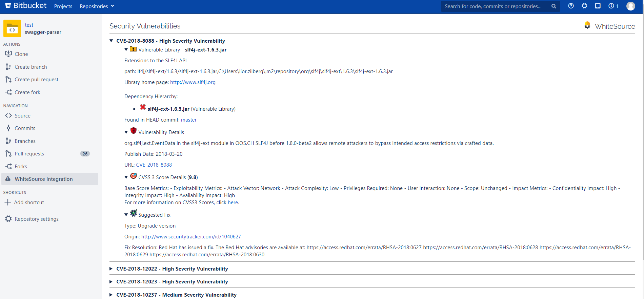The width and height of the screenshot is (644, 299).
Task: Collapse the CVE-2018-8088 vulnerability section
Action: pos(111,41)
